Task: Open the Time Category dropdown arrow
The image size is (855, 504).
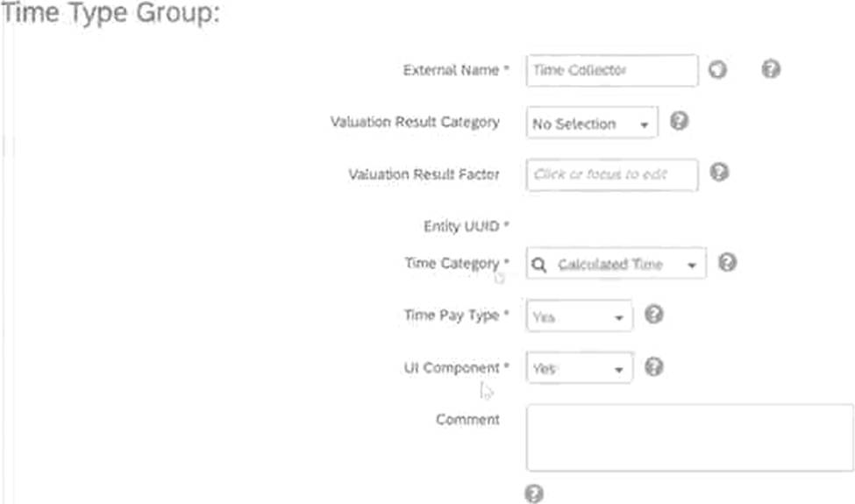Action: [x=691, y=266]
